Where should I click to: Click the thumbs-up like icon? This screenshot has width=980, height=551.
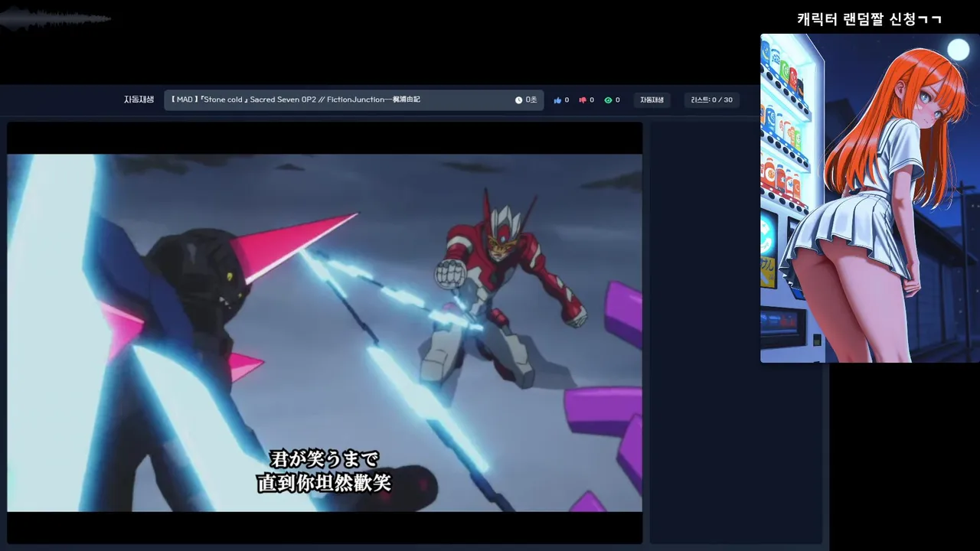[x=557, y=100]
